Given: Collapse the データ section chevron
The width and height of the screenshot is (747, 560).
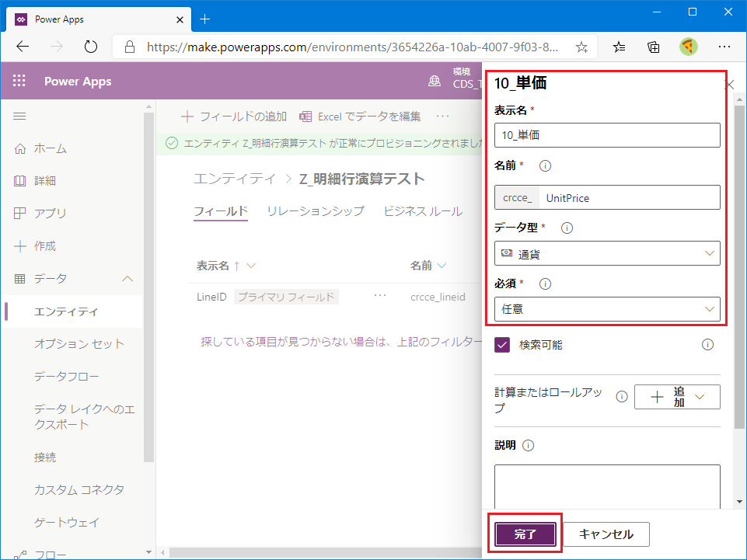Looking at the screenshot, I should tap(127, 279).
